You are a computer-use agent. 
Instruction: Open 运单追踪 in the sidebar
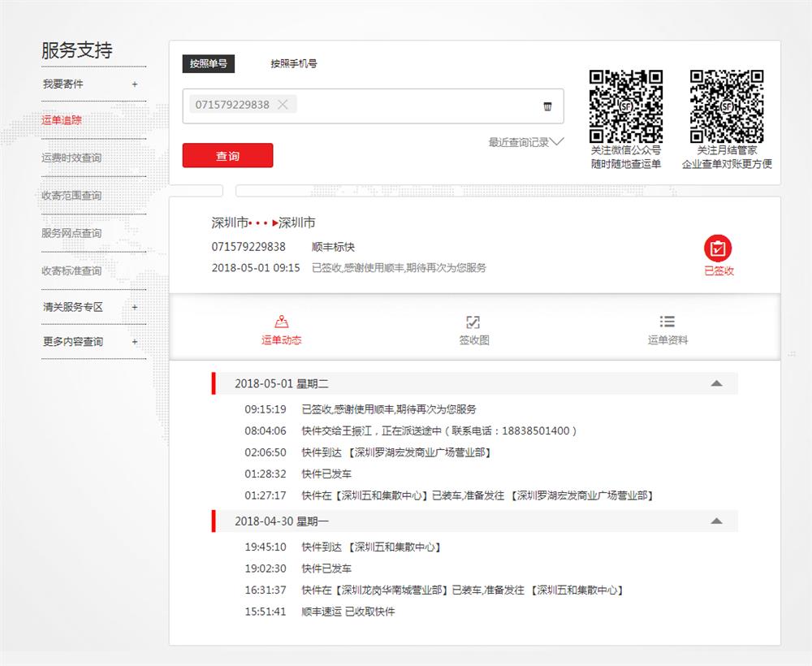[x=62, y=120]
